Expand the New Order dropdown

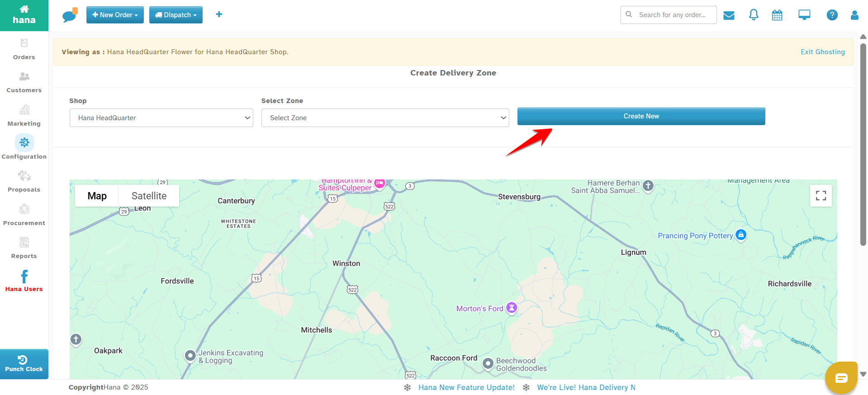tap(115, 15)
